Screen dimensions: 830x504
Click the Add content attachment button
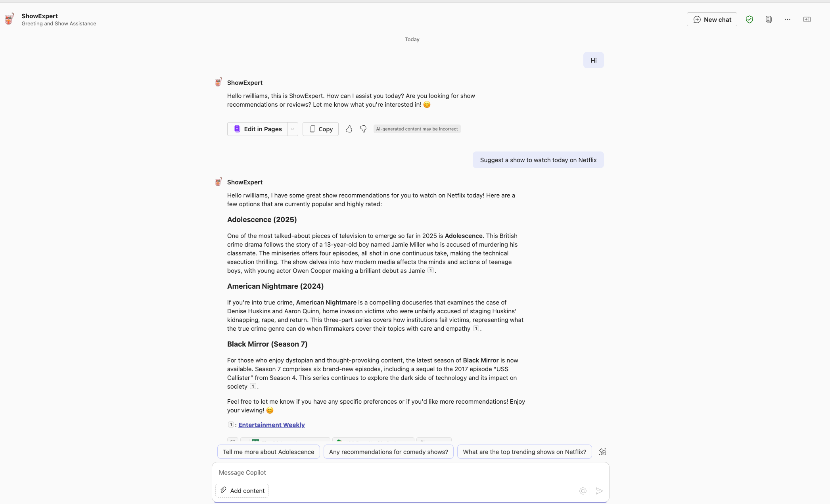242,491
